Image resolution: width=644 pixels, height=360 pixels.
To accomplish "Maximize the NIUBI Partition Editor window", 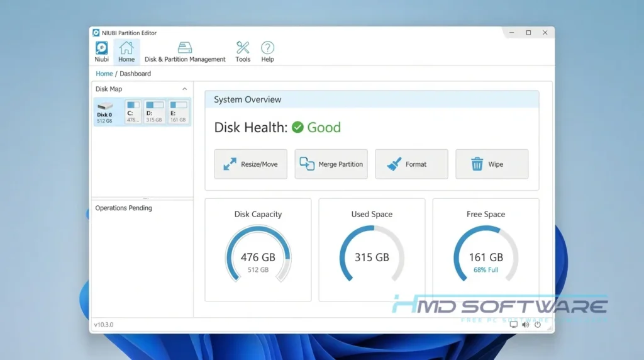I will coord(528,33).
